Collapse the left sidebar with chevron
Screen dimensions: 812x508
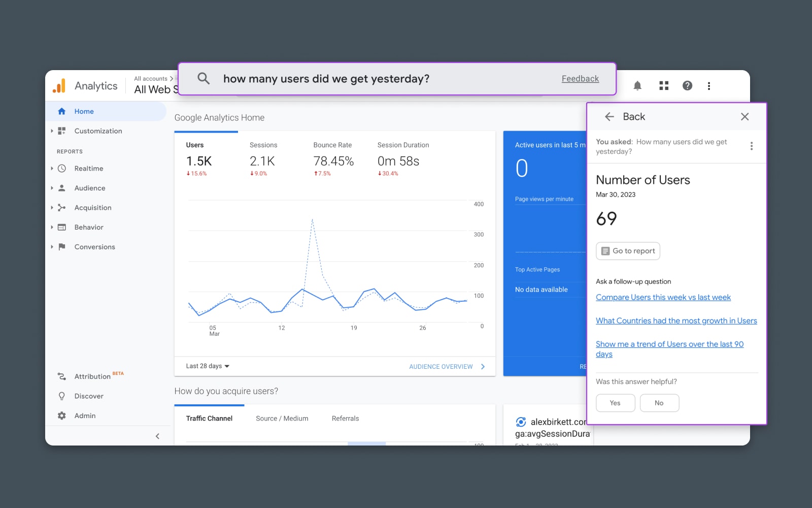[x=157, y=436]
